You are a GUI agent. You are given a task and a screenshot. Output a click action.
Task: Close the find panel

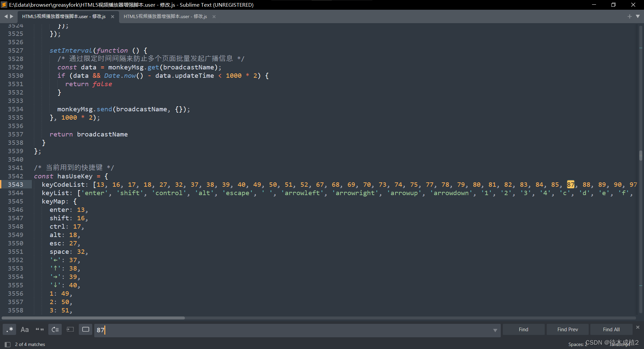pyautogui.click(x=638, y=327)
